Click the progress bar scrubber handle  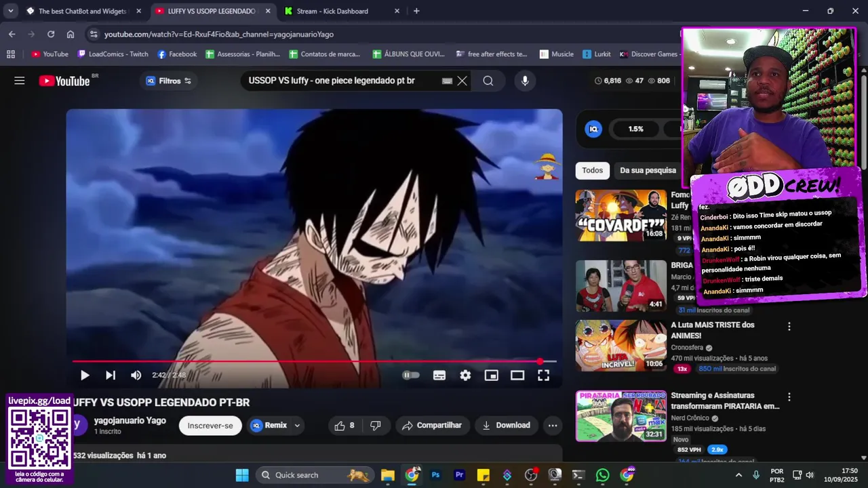[x=540, y=361]
